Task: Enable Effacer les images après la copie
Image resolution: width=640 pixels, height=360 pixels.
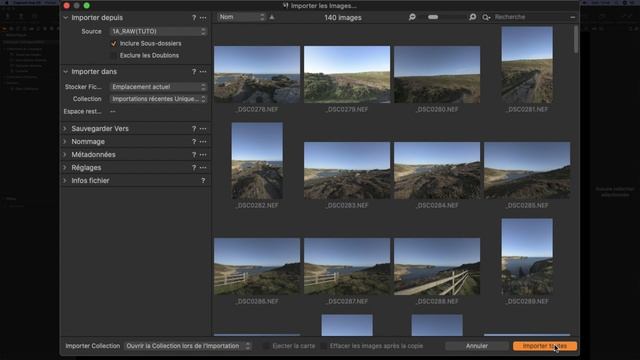Action: pos(324,346)
